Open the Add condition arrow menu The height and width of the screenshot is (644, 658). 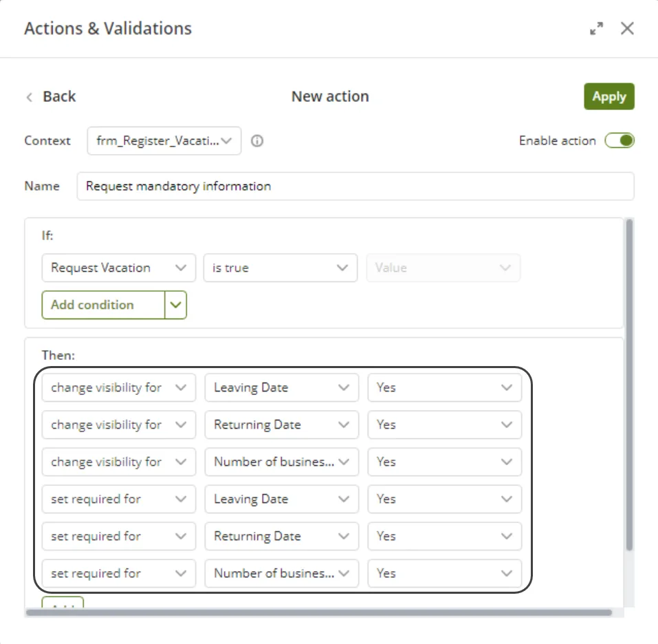pyautogui.click(x=176, y=305)
